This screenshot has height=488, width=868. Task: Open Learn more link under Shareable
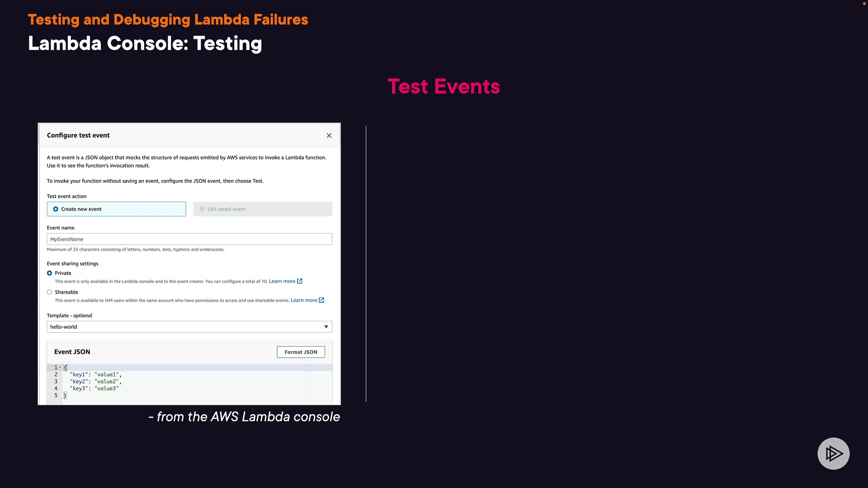[x=303, y=300]
